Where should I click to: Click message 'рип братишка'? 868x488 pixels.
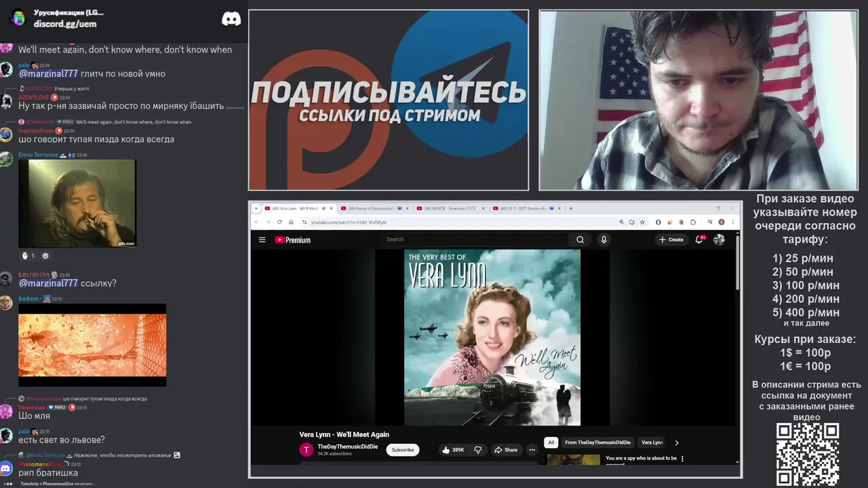(48, 472)
